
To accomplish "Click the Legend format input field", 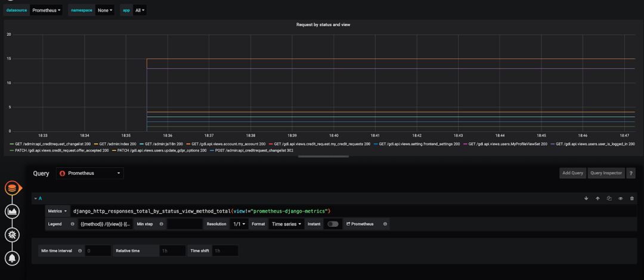I will (x=106, y=224).
